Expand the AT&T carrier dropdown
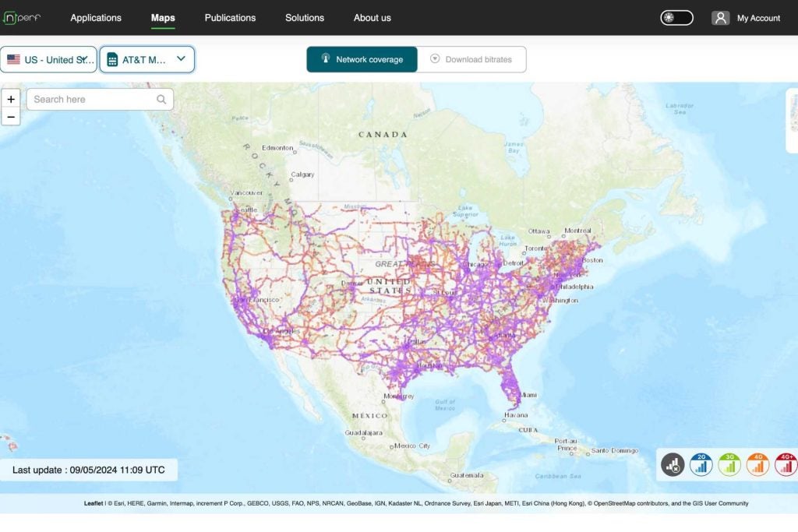The height and width of the screenshot is (532, 798). [x=147, y=59]
